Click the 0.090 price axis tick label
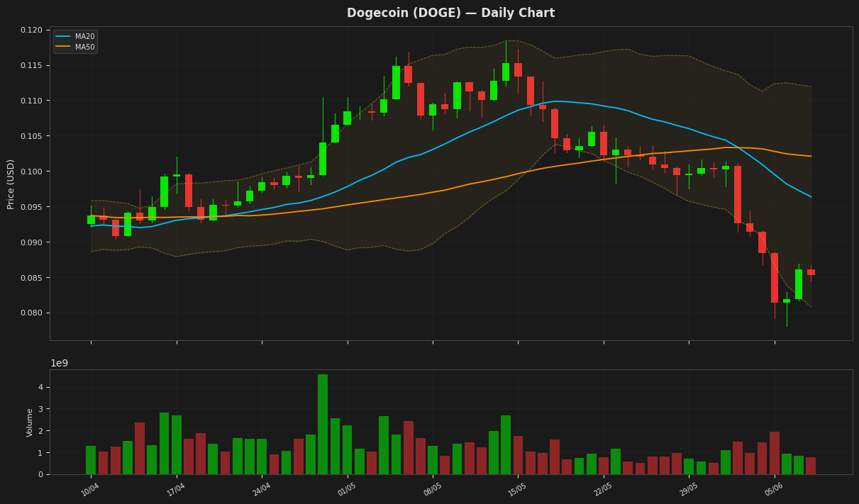Screen dimensions: 859x504 pyautogui.click(x=31, y=242)
